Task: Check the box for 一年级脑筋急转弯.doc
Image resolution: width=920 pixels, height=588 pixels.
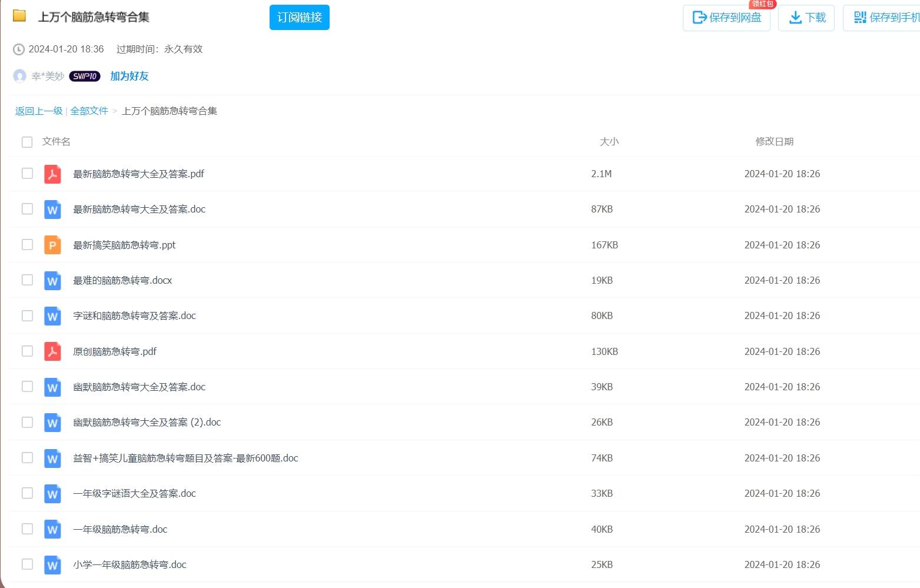Action: [x=27, y=529]
